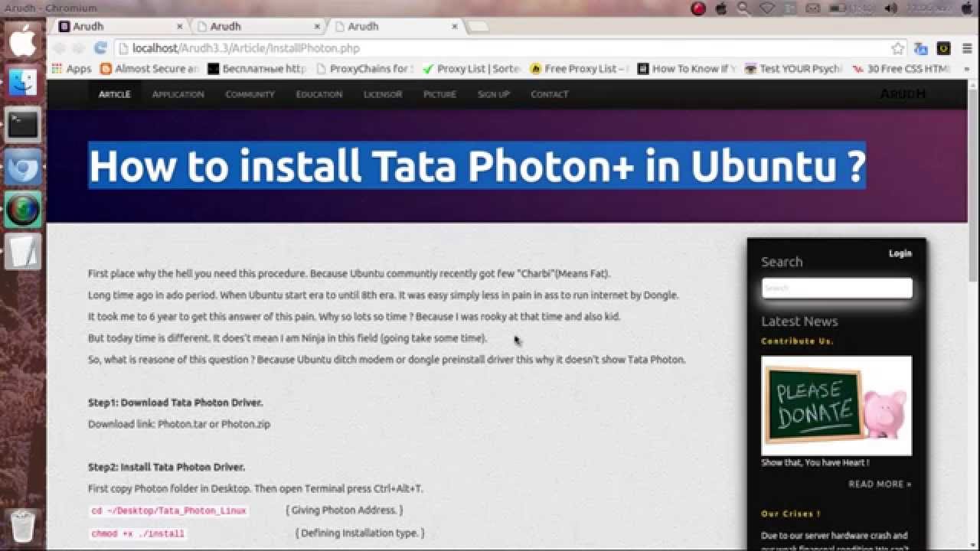Focus the sidebar Search input box

click(x=837, y=289)
